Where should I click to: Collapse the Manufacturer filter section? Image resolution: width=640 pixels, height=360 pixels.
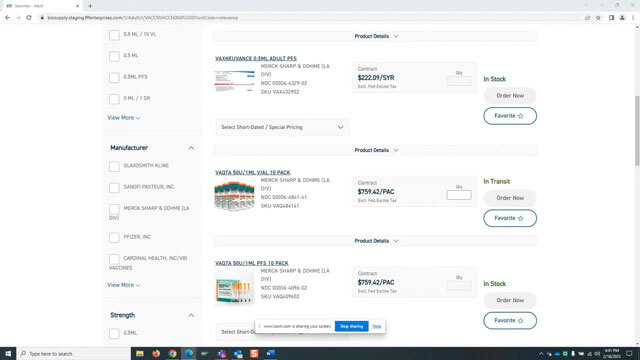pos(191,148)
